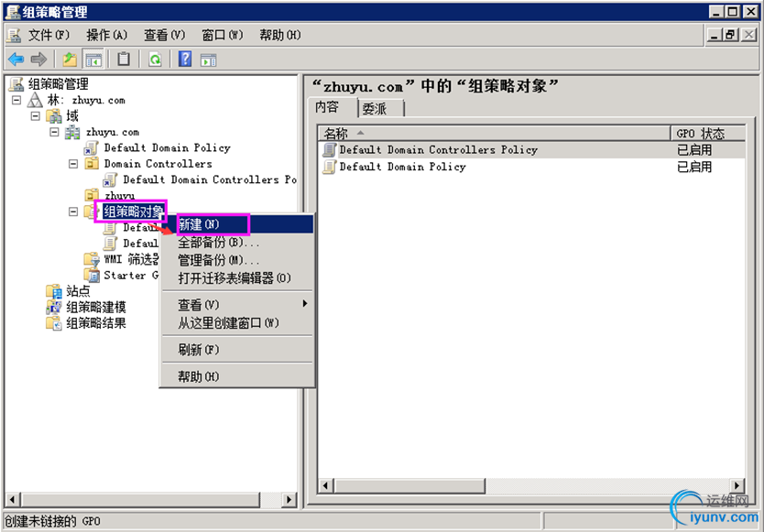Viewport: 764px width, 532px height.
Task: Select the 组策略建模 tree item
Action: click(96, 307)
